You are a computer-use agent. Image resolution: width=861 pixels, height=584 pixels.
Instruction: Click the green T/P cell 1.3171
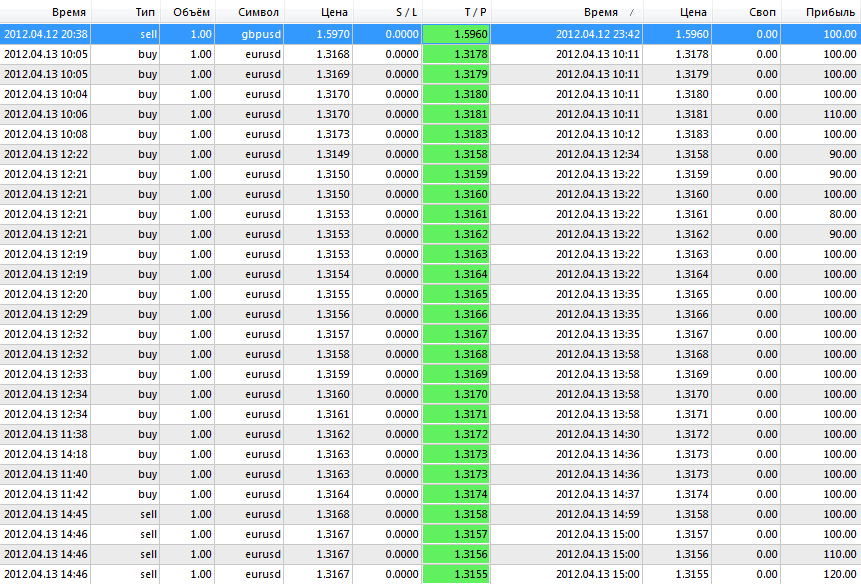[x=456, y=414]
